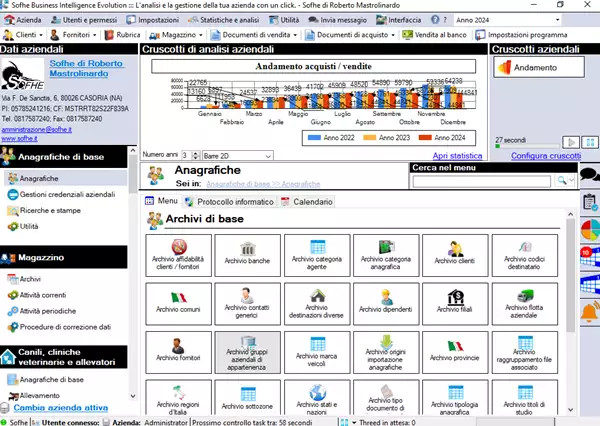
Task: Open the Impostazioni menu
Action: coord(153,20)
